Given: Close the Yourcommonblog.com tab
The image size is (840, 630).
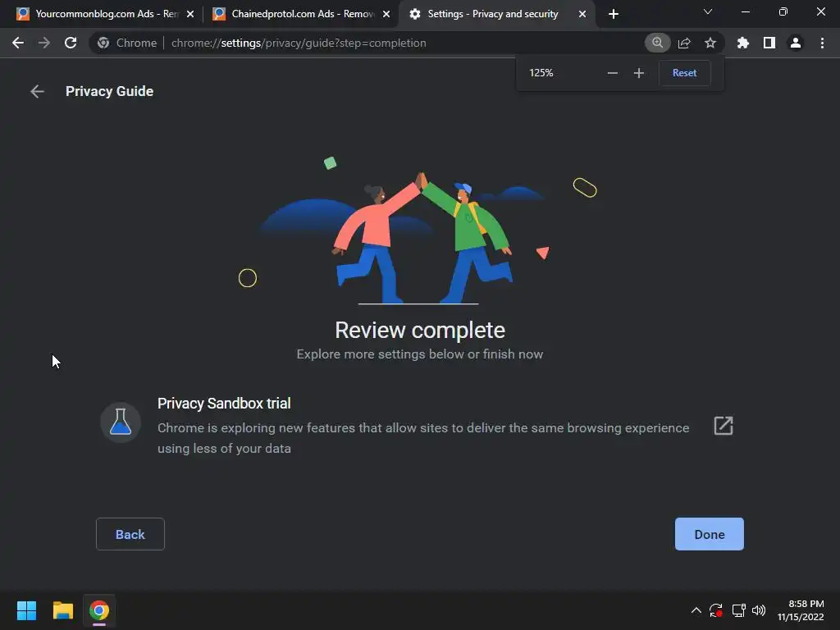Looking at the screenshot, I should click(x=190, y=14).
